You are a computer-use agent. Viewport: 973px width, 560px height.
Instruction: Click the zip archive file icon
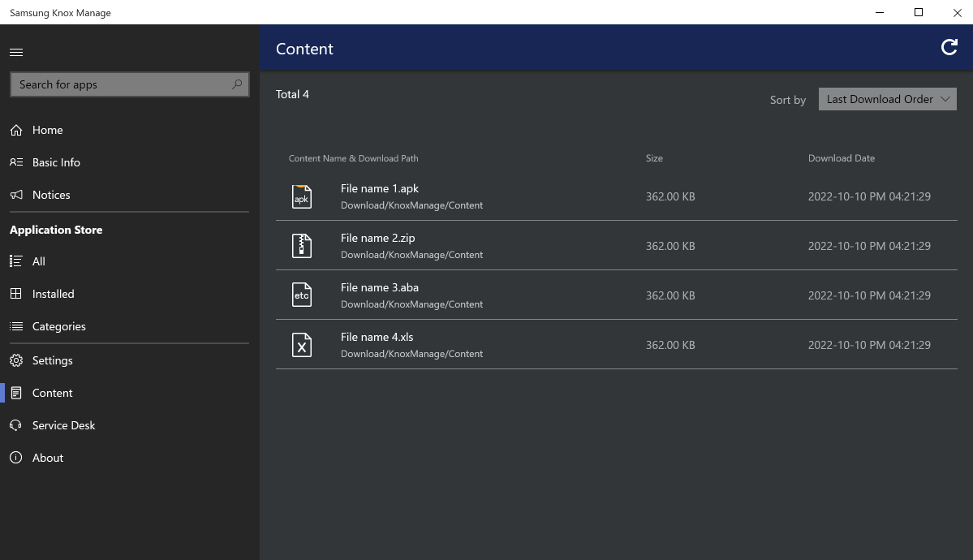pyautogui.click(x=302, y=246)
